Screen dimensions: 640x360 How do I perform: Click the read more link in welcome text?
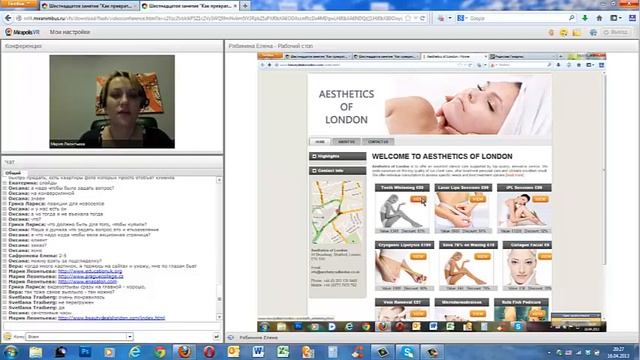[514, 175]
